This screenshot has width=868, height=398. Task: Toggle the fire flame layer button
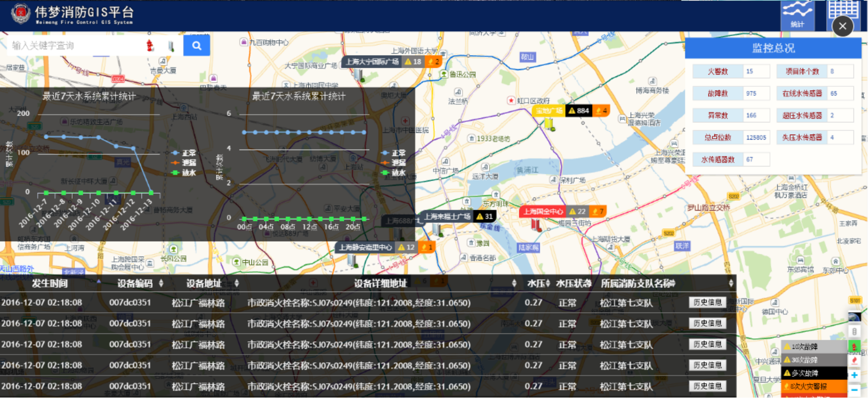click(x=854, y=361)
